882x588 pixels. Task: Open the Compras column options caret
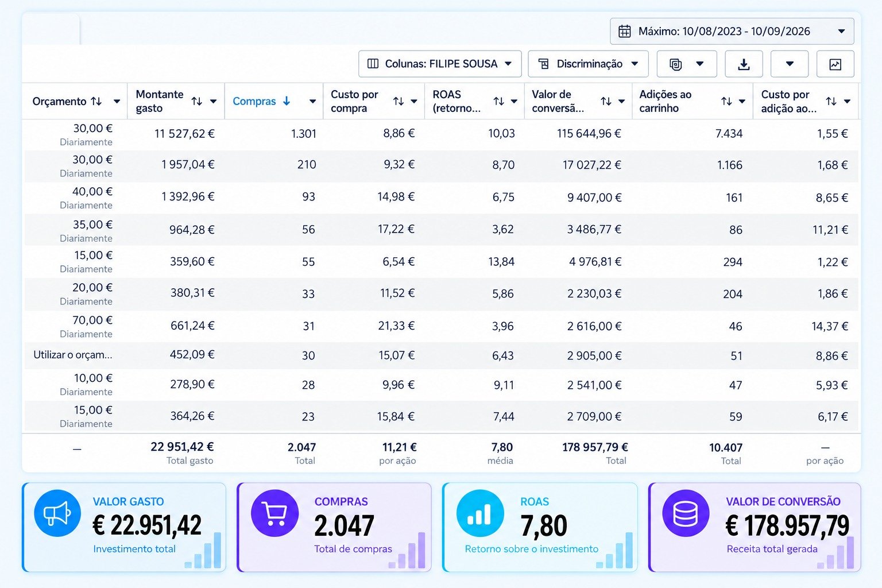coord(312,102)
